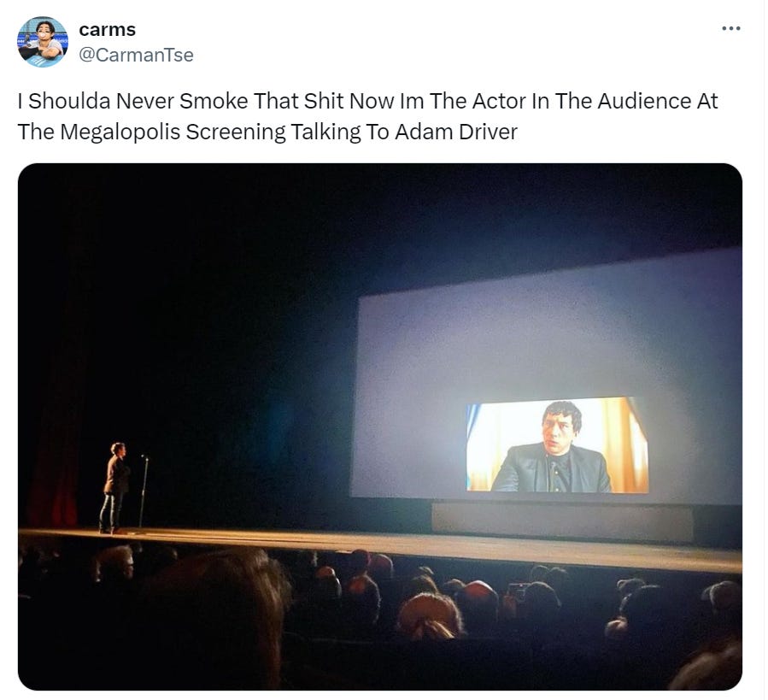Screen dimensions: 768x700
Task: Click the word Megalopolis in the tweet
Action: click(120, 132)
